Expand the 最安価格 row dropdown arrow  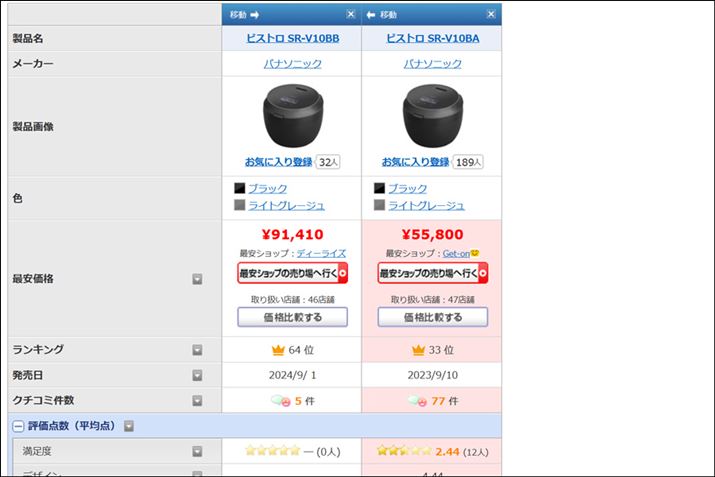[197, 279]
